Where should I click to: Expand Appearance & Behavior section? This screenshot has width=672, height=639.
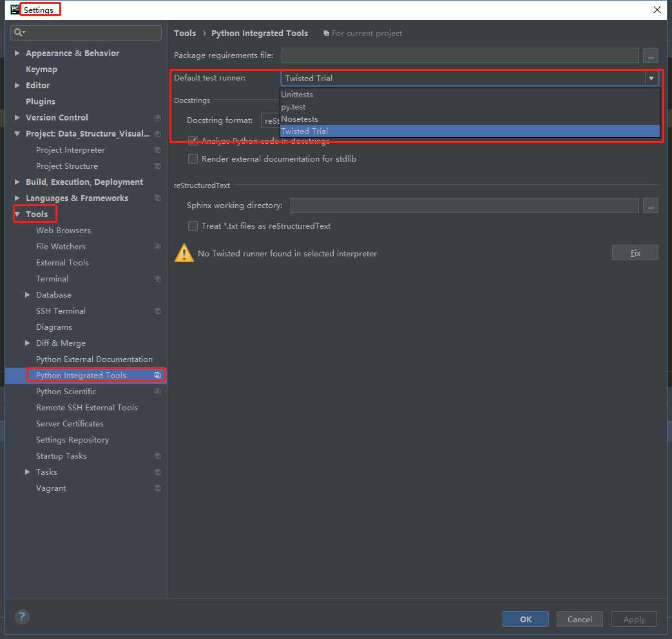click(17, 53)
